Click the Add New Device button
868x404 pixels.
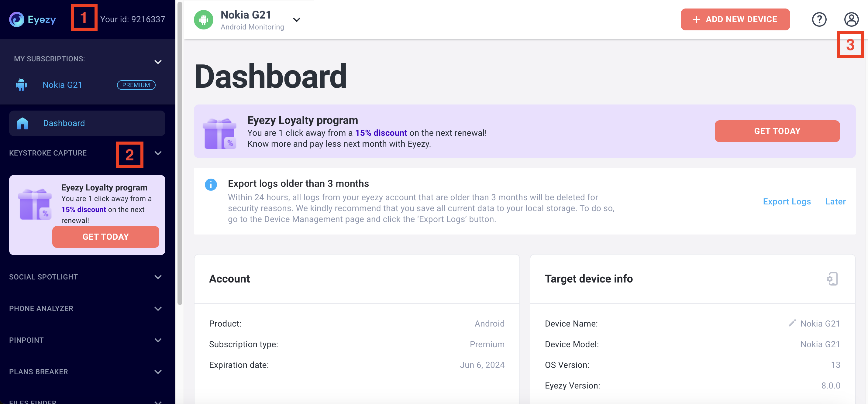[735, 19]
